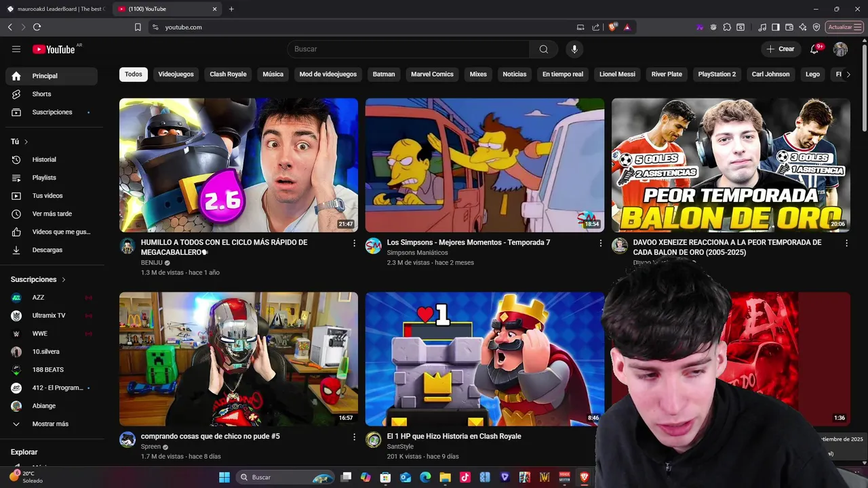Open the 188 BEATS channel subscription
The width and height of the screenshot is (868, 488).
click(52, 370)
